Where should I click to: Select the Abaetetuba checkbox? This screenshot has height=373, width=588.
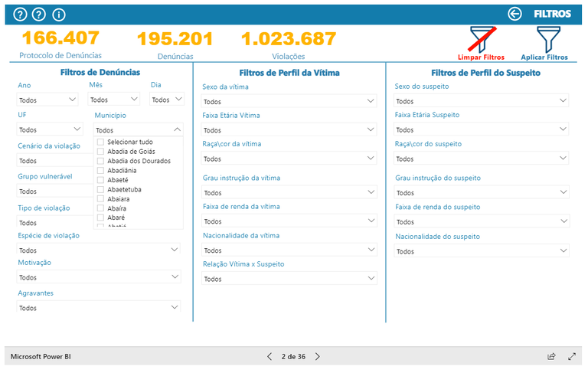click(x=100, y=189)
